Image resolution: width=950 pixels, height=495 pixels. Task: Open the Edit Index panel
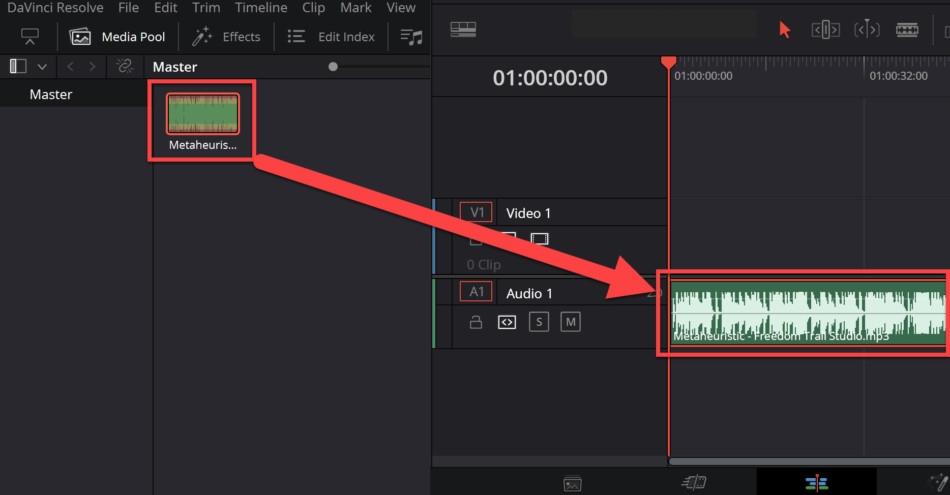[331, 37]
